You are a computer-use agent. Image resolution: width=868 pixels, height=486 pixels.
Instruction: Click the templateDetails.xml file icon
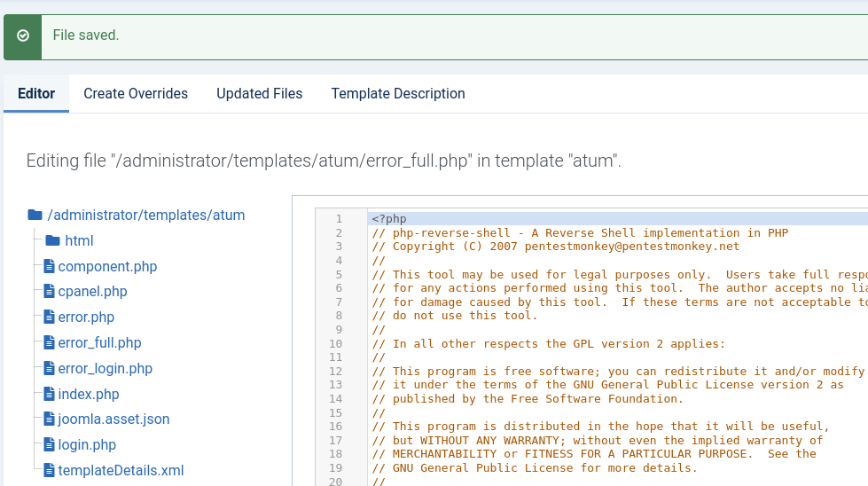(50, 471)
